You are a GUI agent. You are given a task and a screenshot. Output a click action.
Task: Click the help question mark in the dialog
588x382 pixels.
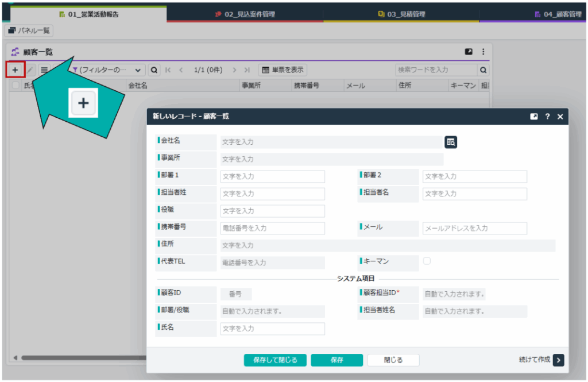[x=547, y=117]
